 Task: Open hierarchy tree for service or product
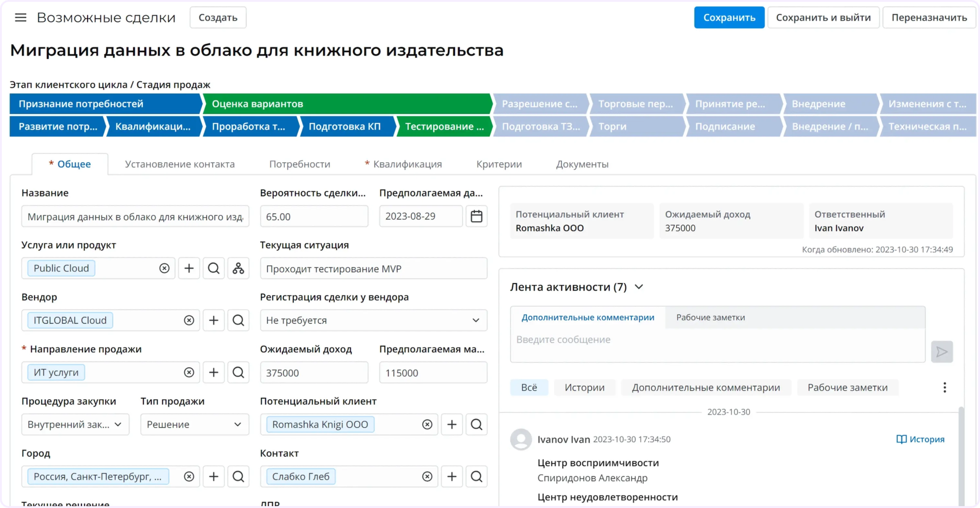point(238,268)
